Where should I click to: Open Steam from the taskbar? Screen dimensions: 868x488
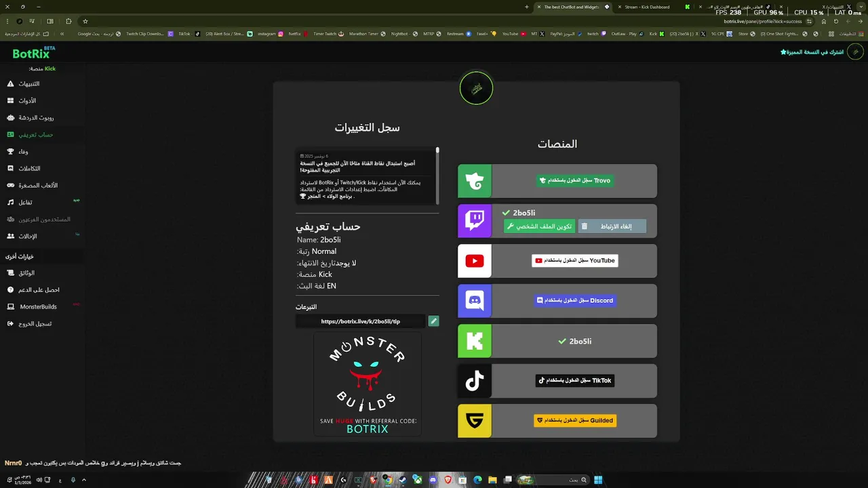[403, 480]
